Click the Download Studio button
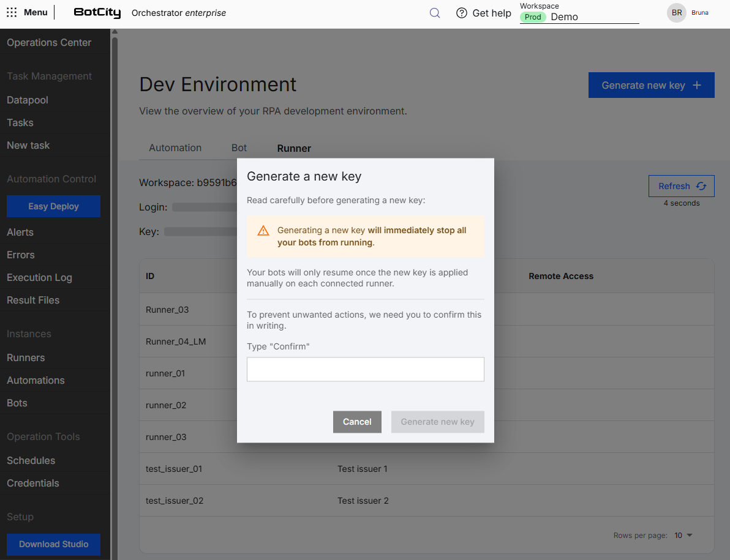This screenshot has height=560, width=730. coord(53,544)
